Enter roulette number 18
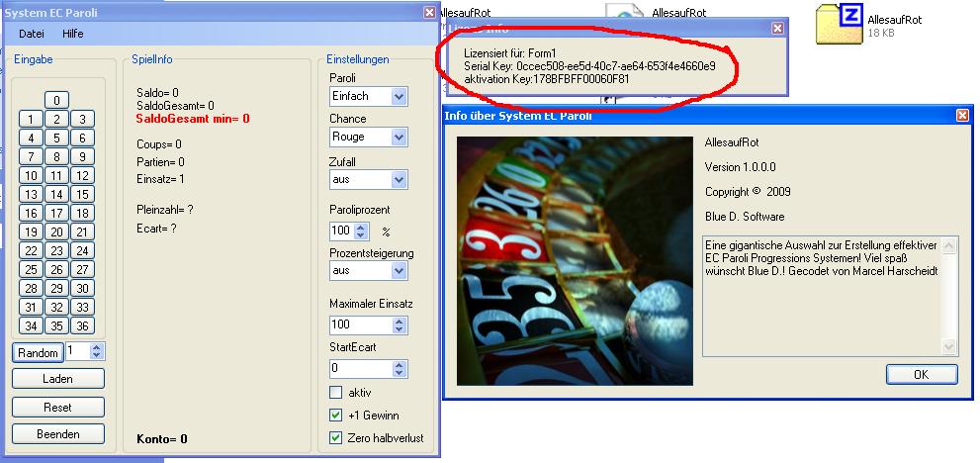 tap(82, 214)
